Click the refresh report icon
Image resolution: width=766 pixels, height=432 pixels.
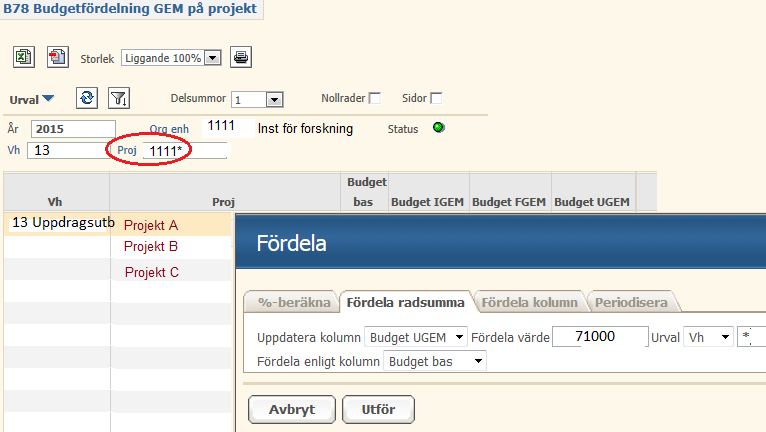tap(87, 98)
